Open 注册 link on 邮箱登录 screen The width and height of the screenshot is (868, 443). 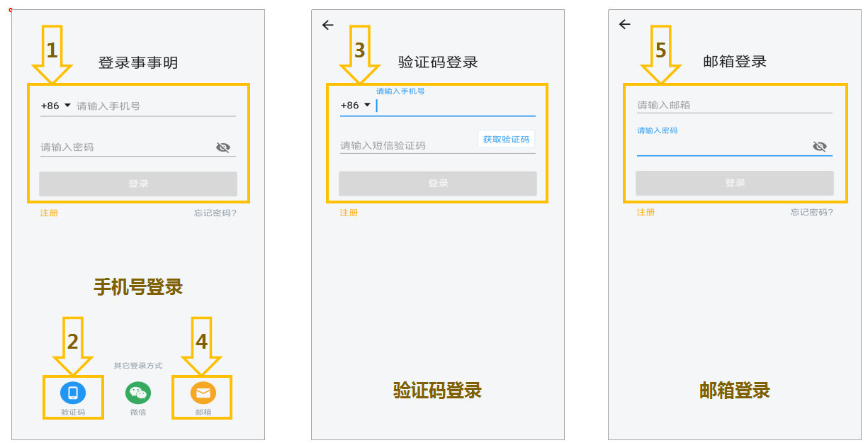[646, 212]
